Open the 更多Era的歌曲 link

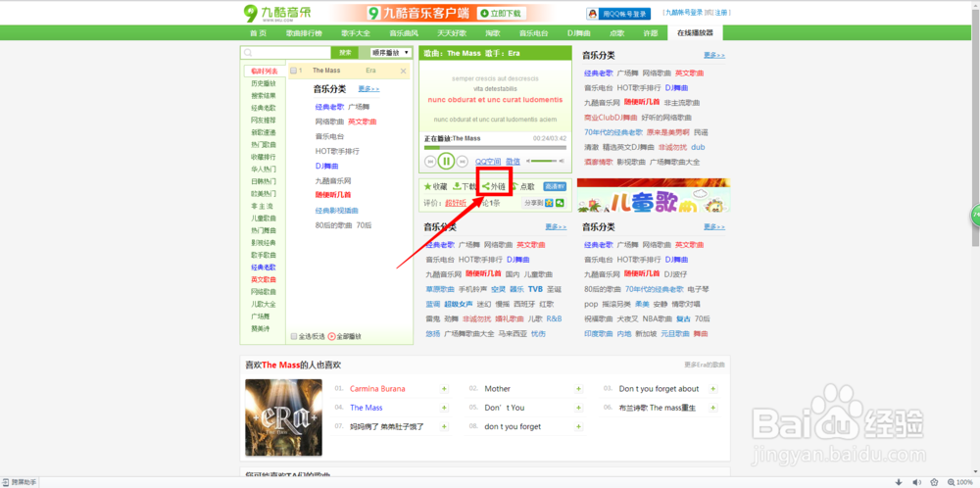click(705, 365)
